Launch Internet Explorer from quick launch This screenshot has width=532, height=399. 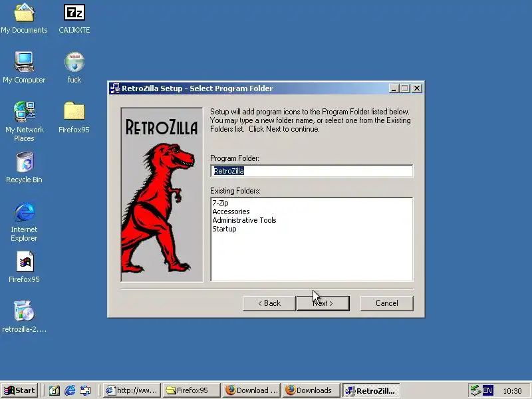tap(70, 390)
